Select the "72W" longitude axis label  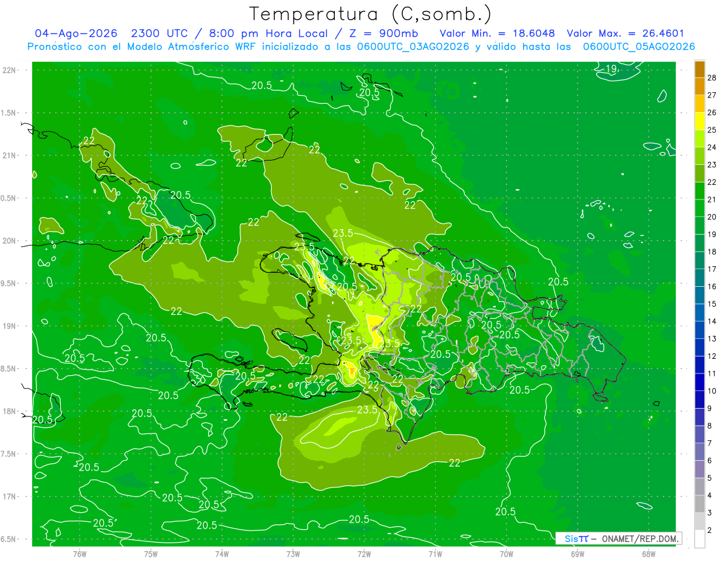click(x=364, y=554)
